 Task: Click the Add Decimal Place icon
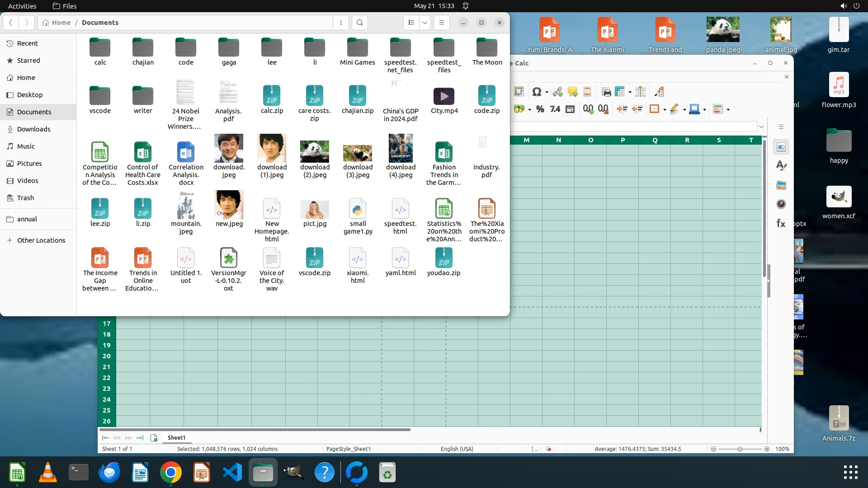point(588,109)
